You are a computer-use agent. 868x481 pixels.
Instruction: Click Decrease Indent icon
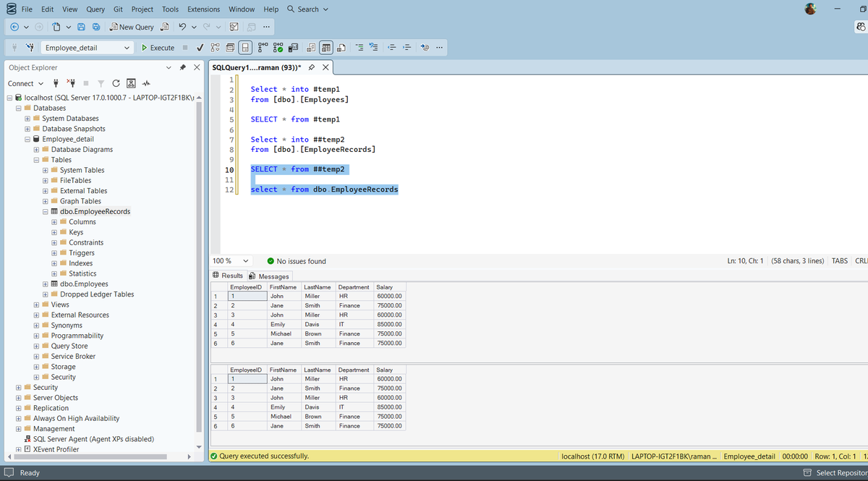click(x=391, y=48)
